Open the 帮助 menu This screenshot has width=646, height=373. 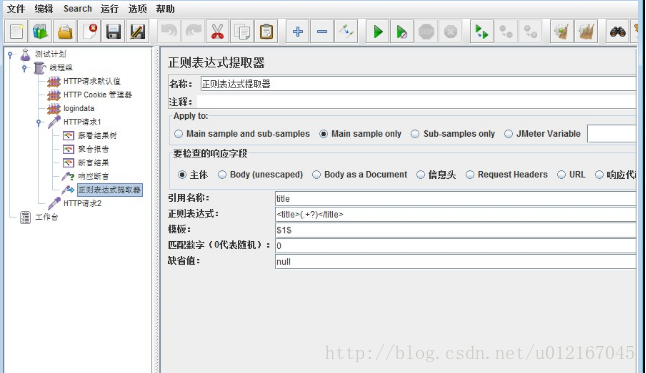coord(165,9)
